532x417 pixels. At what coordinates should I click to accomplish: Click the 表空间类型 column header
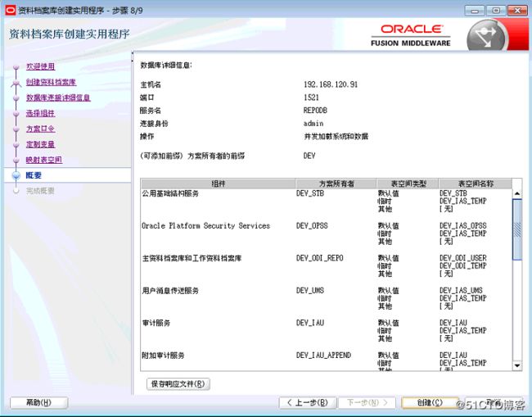tap(408, 184)
